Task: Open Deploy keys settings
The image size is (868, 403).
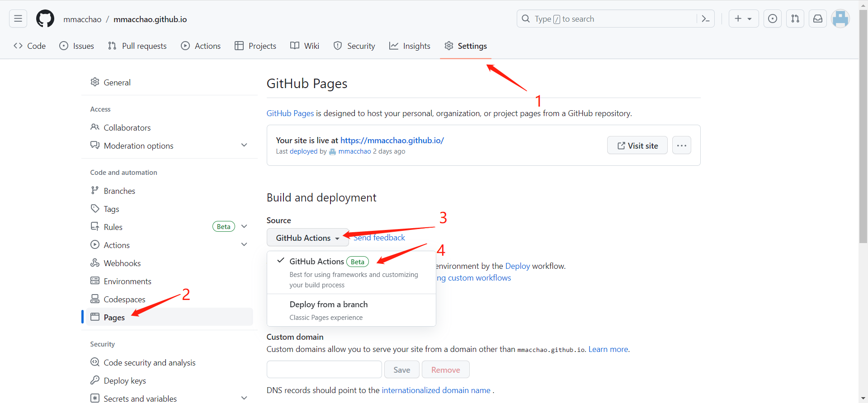Action: (170, 380)
